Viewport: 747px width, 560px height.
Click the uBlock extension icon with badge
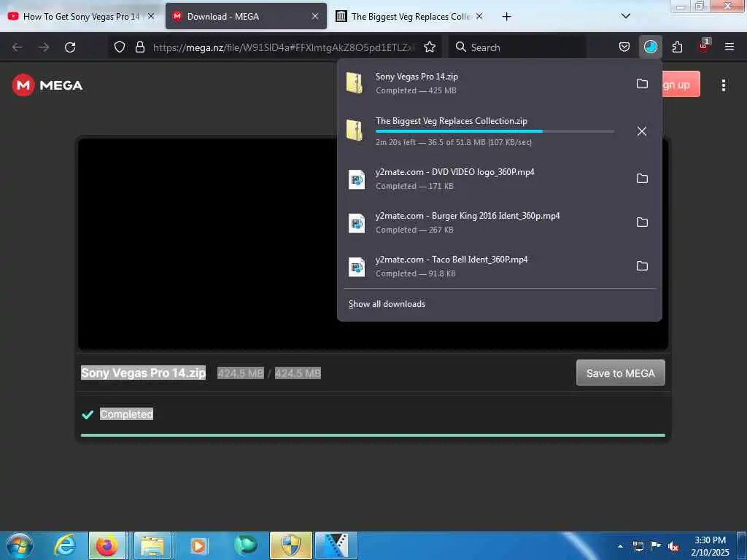point(704,46)
